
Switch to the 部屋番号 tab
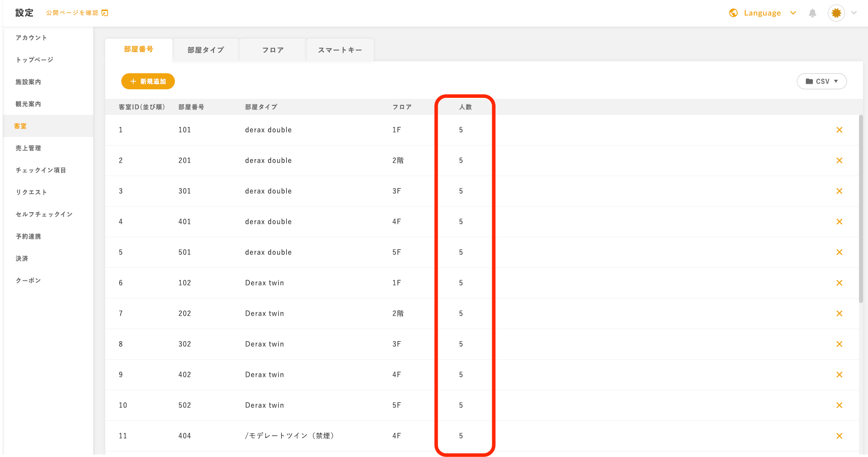pos(139,49)
